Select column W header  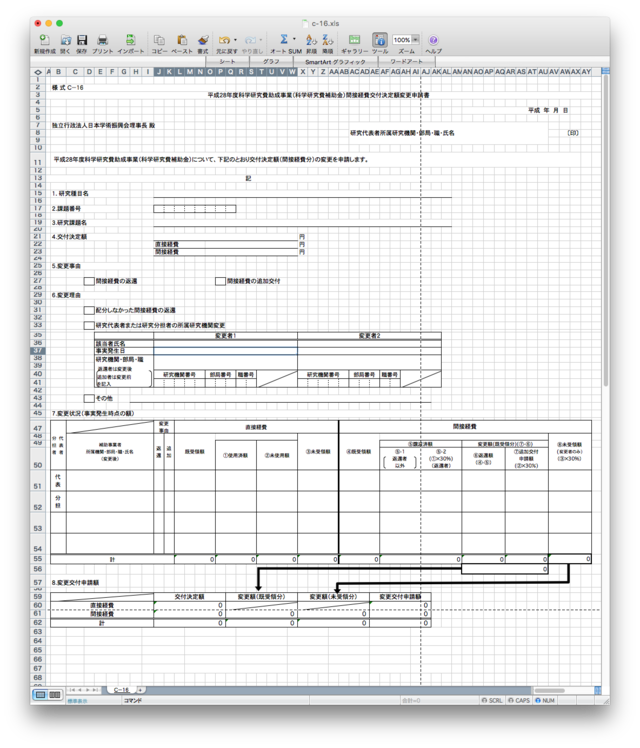tap(292, 72)
